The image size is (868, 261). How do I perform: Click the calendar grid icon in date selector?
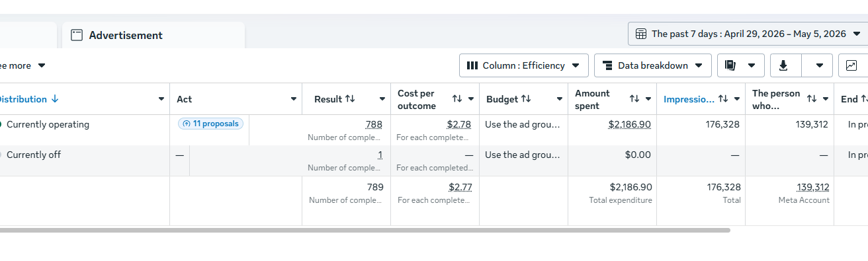tap(640, 34)
